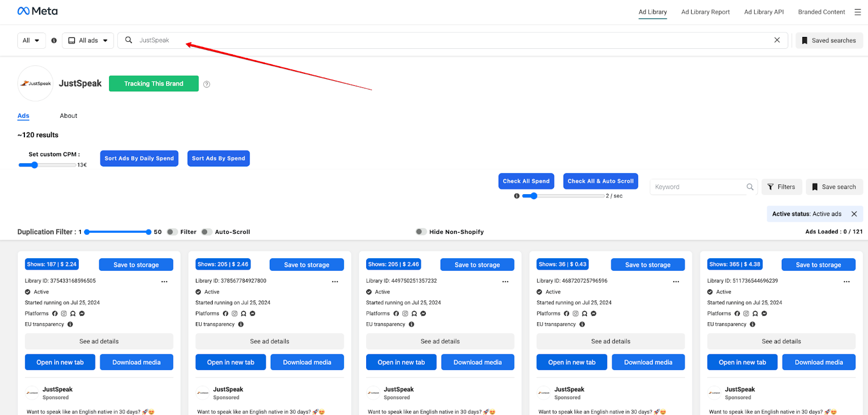Click the JustSpeak brand logo avatar
868x415 pixels.
pos(36,84)
